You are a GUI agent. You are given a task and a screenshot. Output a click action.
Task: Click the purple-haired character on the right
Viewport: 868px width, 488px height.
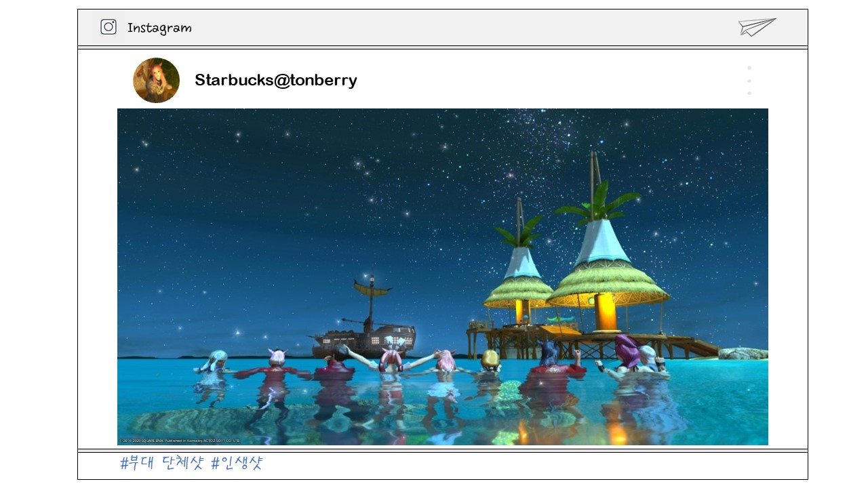tap(627, 354)
